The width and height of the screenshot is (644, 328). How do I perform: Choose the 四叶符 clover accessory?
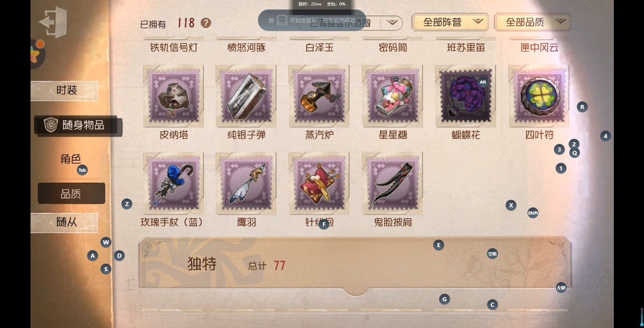[x=539, y=96]
